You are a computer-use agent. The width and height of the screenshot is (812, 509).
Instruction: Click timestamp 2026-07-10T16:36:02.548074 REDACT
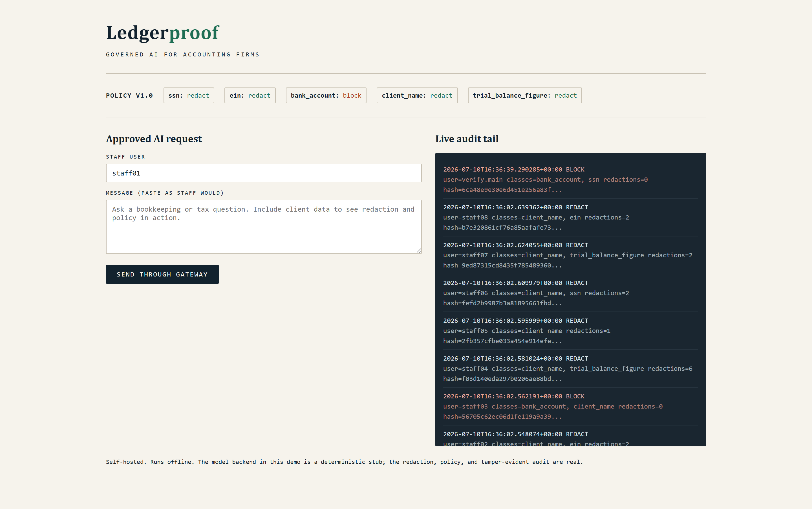click(x=516, y=434)
